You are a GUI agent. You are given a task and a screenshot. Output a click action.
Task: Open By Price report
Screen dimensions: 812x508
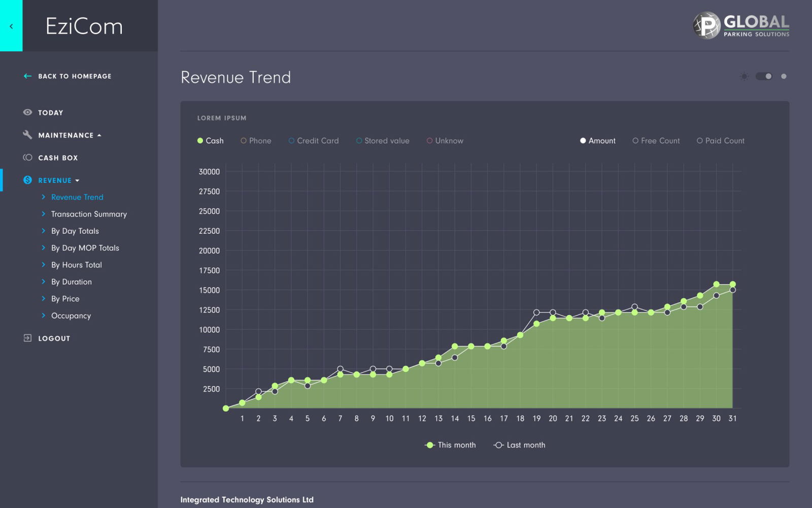pyautogui.click(x=65, y=299)
